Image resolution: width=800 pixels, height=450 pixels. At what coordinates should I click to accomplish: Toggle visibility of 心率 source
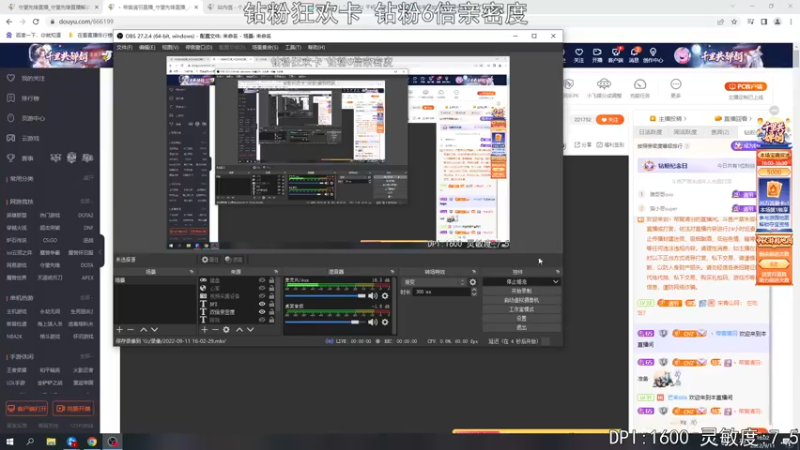262,288
